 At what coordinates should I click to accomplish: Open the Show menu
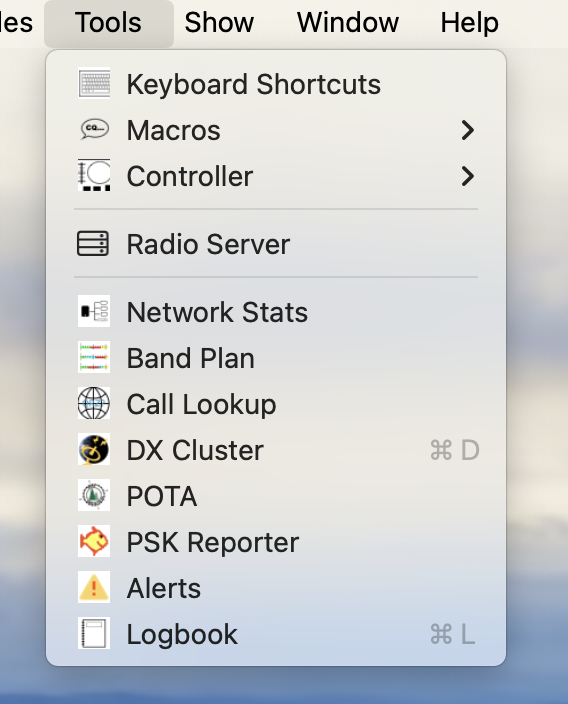click(219, 22)
